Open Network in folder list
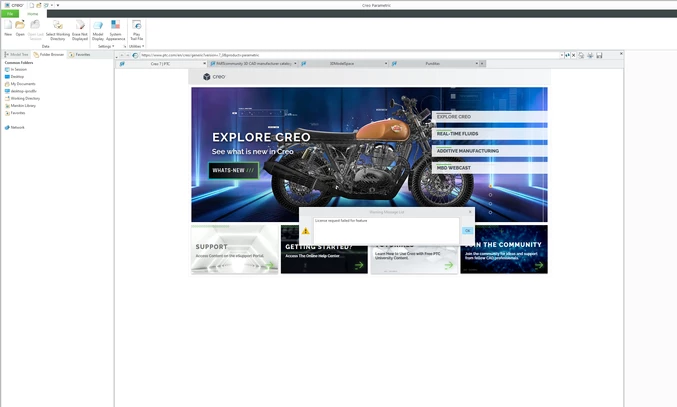Viewport: 677px width, 407px height. (x=15, y=128)
